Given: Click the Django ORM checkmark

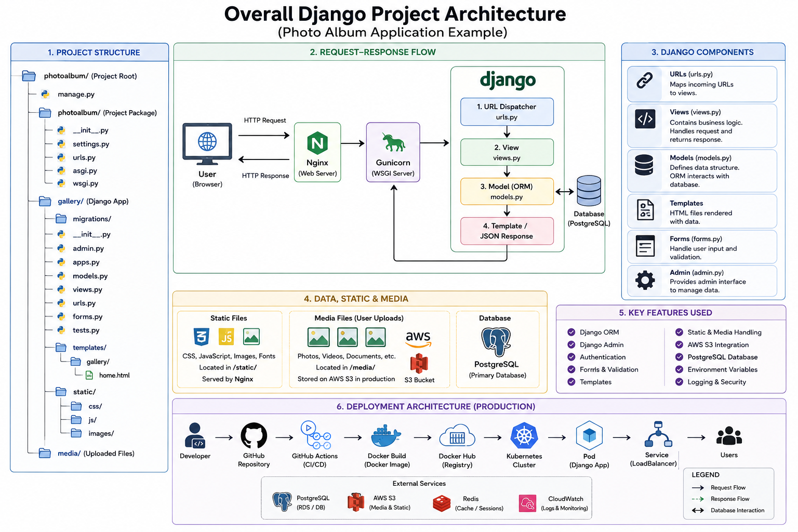Looking at the screenshot, I should [x=571, y=332].
